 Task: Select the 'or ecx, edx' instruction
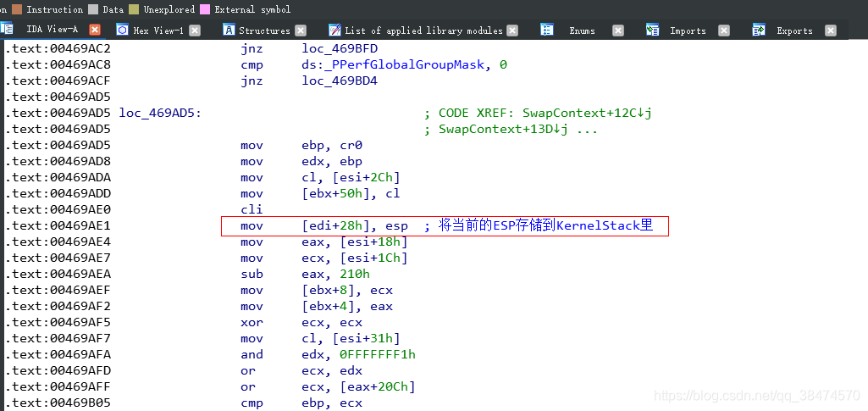(x=301, y=370)
